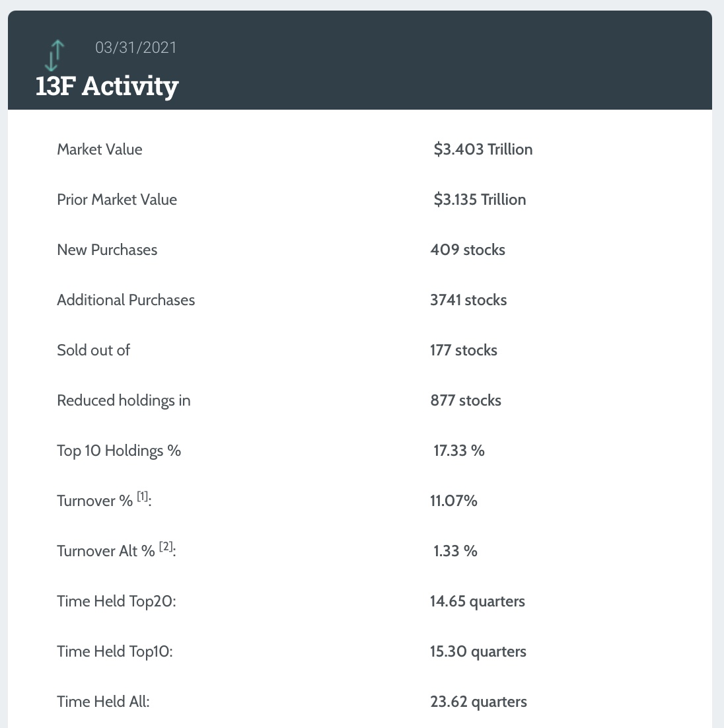Click the $3.135 Trillion value

click(x=480, y=200)
